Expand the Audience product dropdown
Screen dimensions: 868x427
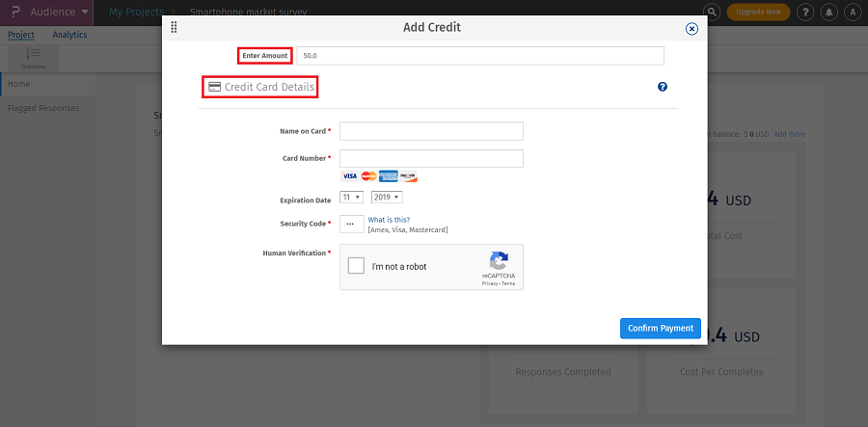pos(59,12)
